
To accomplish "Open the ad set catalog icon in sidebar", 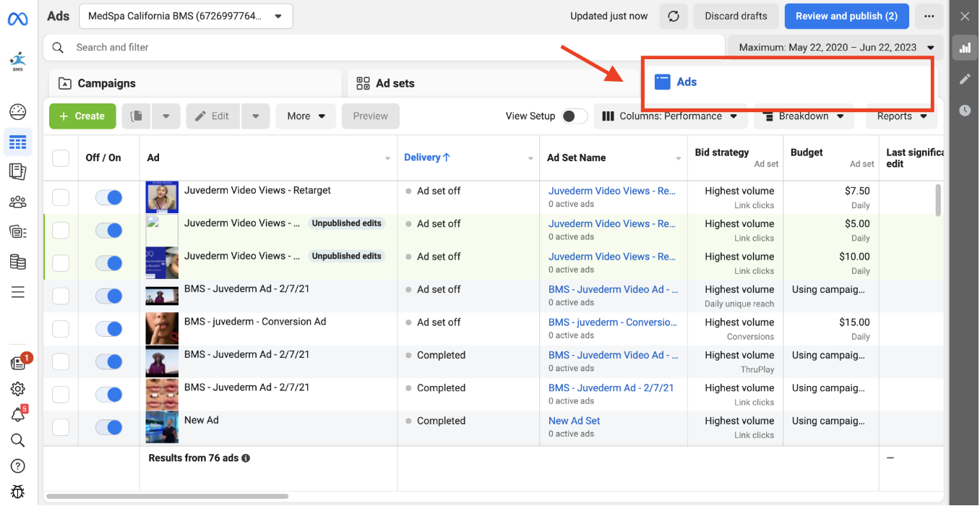I will pyautogui.click(x=18, y=232).
